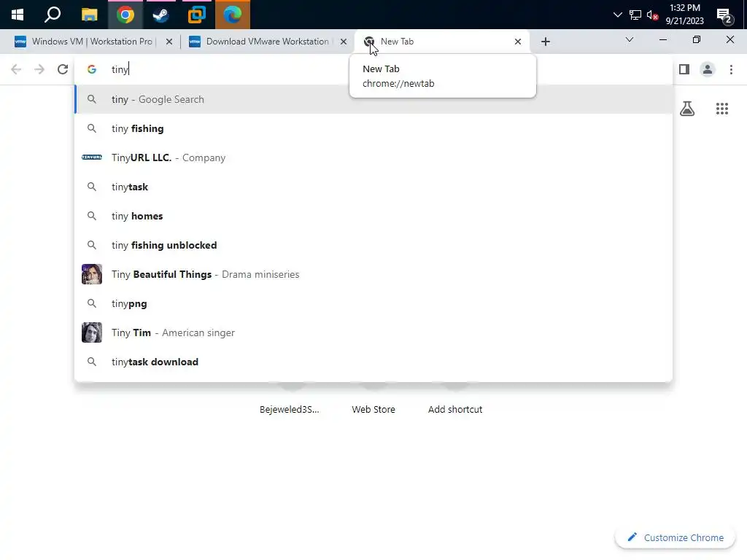Image resolution: width=747 pixels, height=560 pixels.
Task: Click the Tiny Tim photo thumbnail
Action: pyautogui.click(x=92, y=332)
